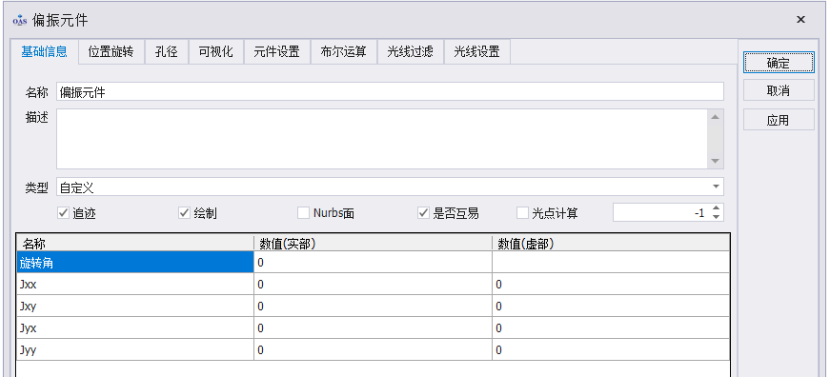Click the 描述 scrollbar down arrow

(715, 161)
